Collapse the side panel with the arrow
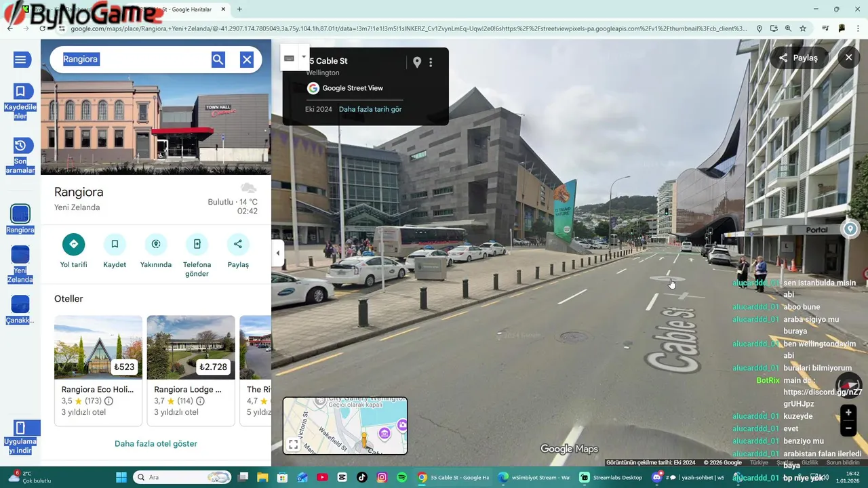Image resolution: width=868 pixels, height=488 pixels. (x=277, y=253)
